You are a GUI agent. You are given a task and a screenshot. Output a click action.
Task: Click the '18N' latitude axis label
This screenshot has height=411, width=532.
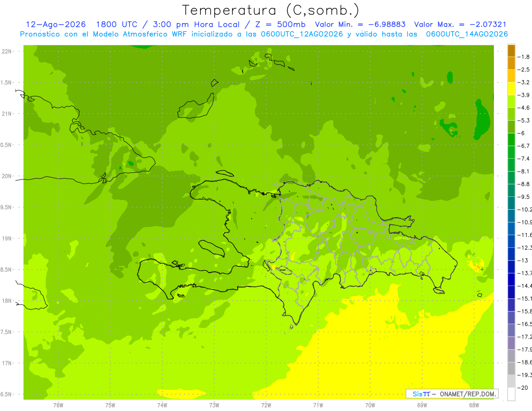[x=8, y=301]
